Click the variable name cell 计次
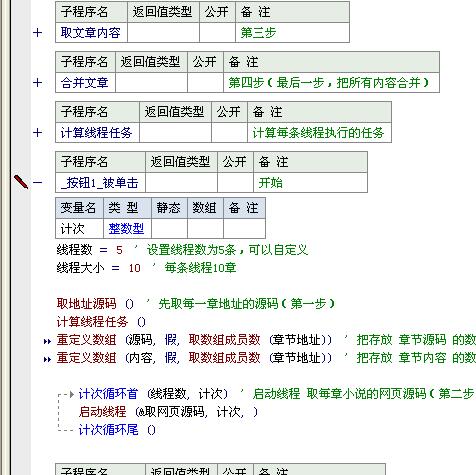 tap(80, 229)
